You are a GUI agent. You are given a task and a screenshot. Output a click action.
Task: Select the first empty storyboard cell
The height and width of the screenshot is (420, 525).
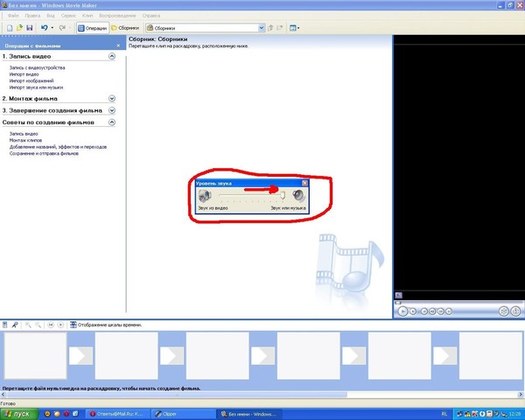(x=35, y=356)
